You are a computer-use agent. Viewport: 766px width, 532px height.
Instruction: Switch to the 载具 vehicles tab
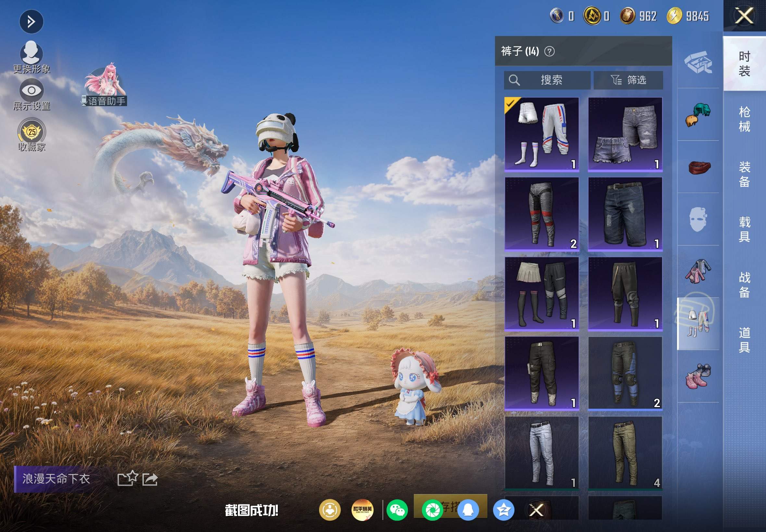(x=745, y=229)
